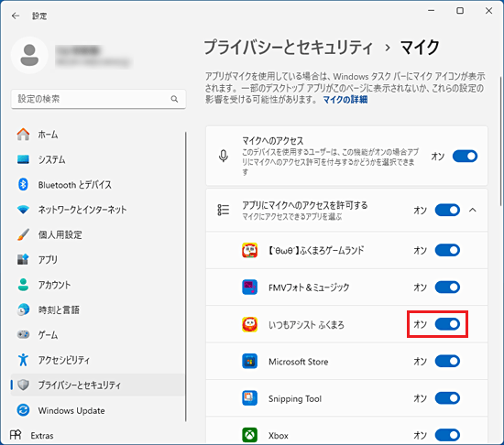Viewport: 504px width, 445px height.
Task: Click プライバシーとセキュリティ breadcrumb heading
Action: tap(289, 48)
